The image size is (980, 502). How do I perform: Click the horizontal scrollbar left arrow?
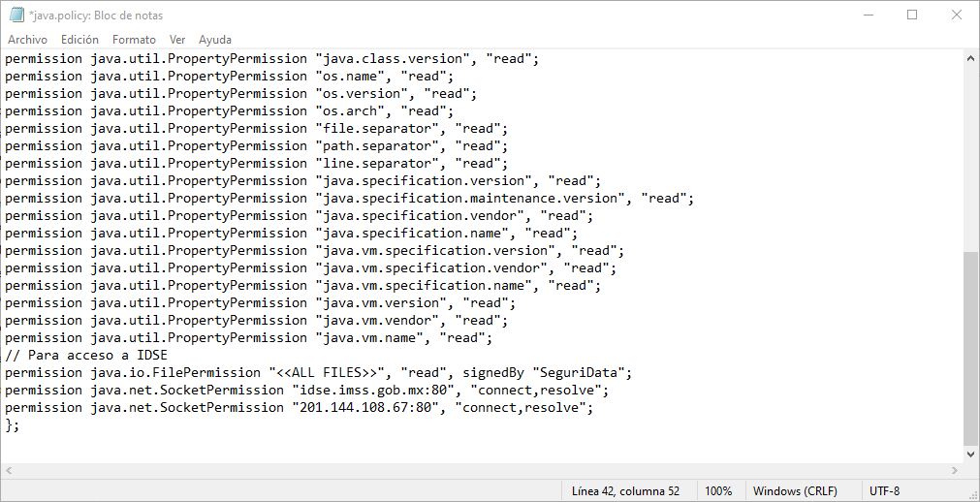pos(9,470)
